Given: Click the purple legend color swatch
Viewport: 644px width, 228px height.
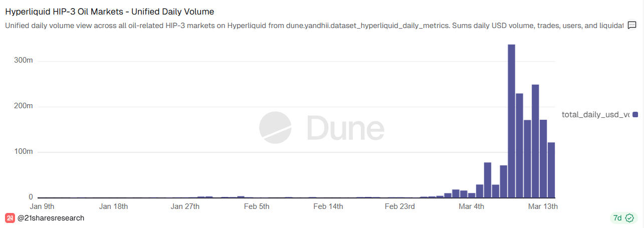Looking at the screenshot, I should click(x=635, y=115).
